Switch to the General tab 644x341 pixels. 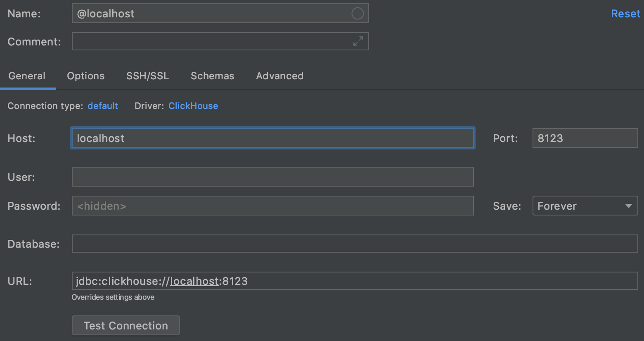27,76
